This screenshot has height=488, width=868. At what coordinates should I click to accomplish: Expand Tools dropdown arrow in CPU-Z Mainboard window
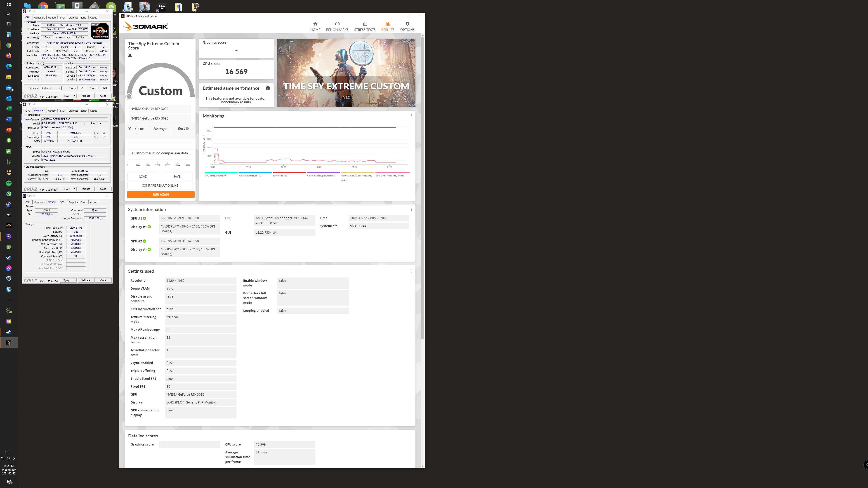point(75,189)
